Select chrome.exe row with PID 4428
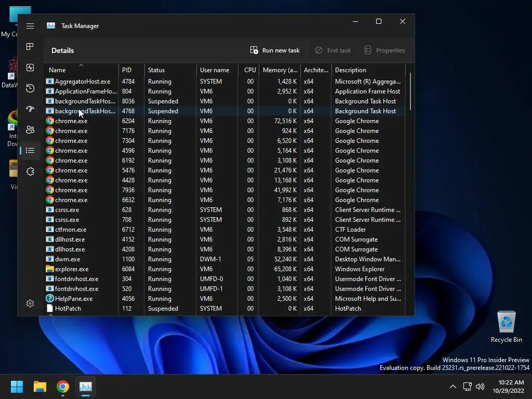The width and height of the screenshot is (532, 399). 225,180
